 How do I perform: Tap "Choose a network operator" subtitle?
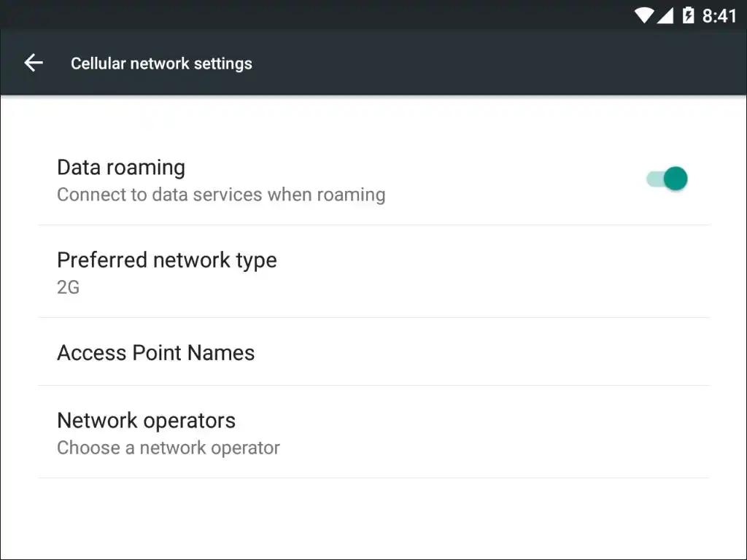click(169, 448)
